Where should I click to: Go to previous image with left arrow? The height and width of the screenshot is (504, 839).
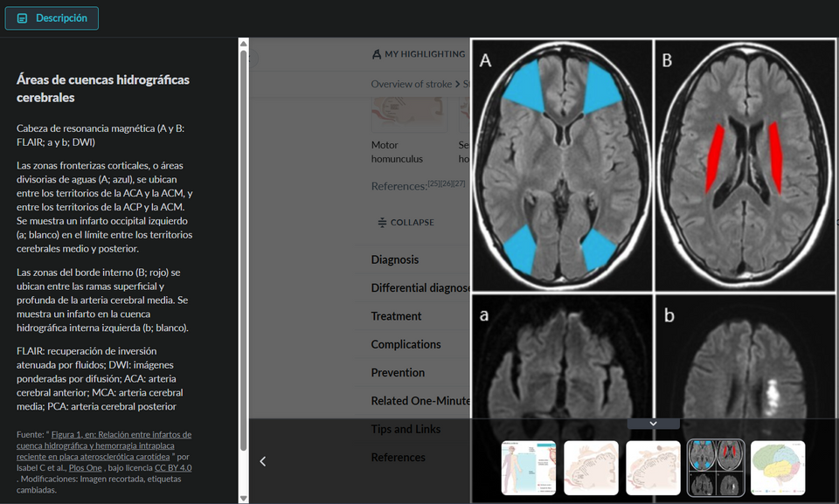click(x=263, y=461)
